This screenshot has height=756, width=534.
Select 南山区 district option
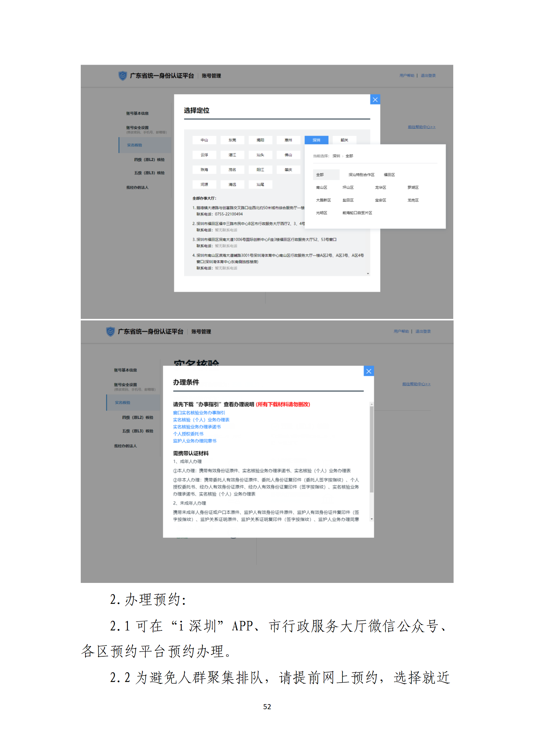point(321,188)
